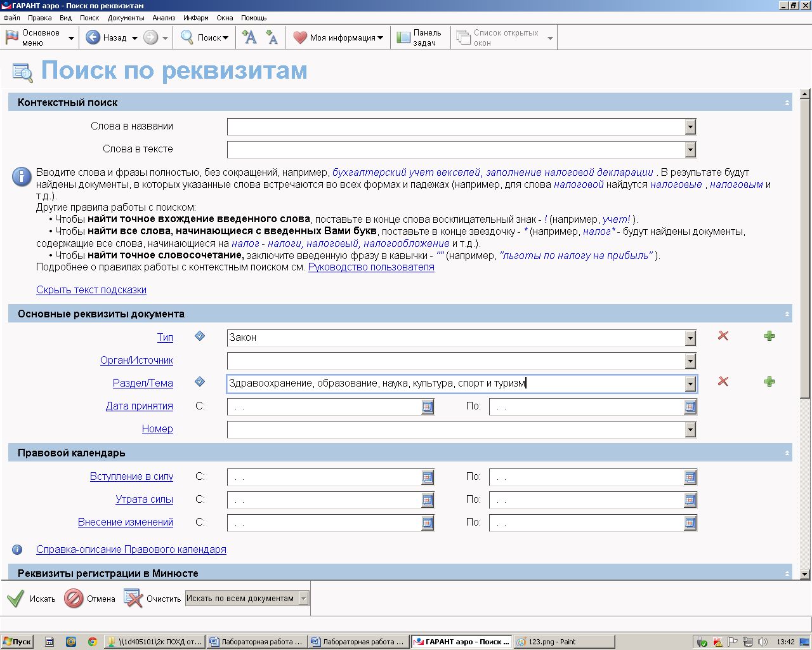Expand Слова в названии dropdown
The image size is (812, 650).
tap(690, 127)
